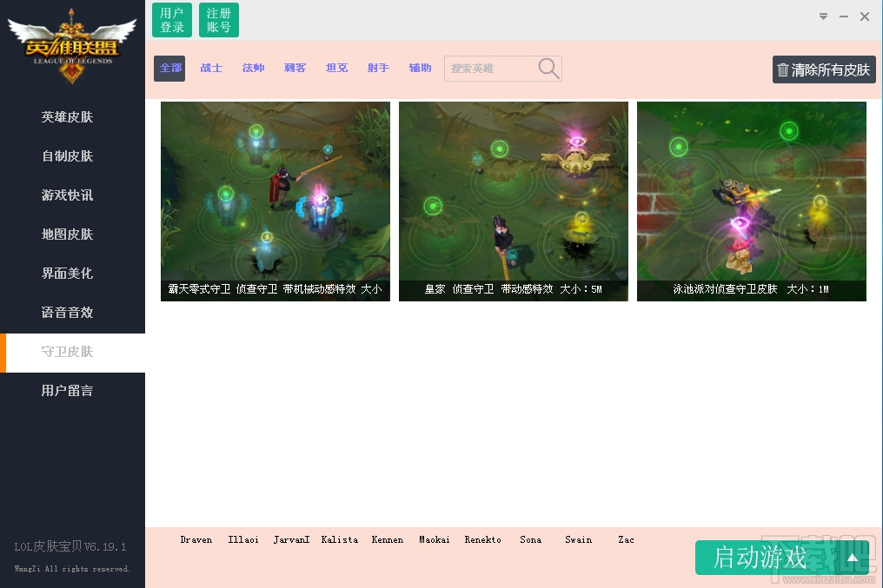The width and height of the screenshot is (883, 588).
Task: Open 霸天零式守卫 ward skin thumbnail
Action: click(276, 202)
